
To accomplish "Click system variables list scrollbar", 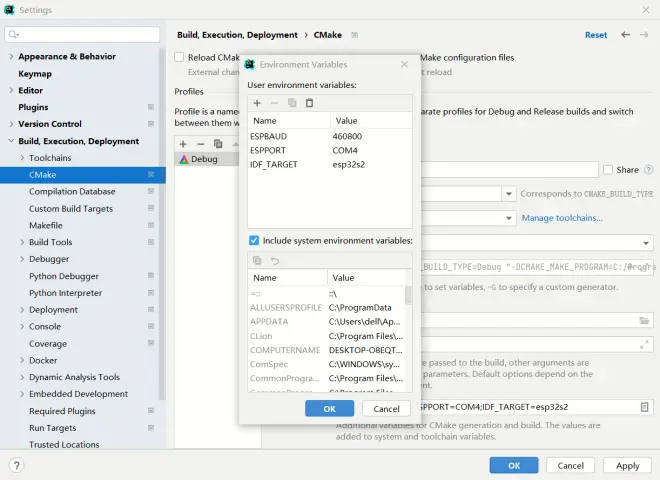I will pyautogui.click(x=408, y=295).
